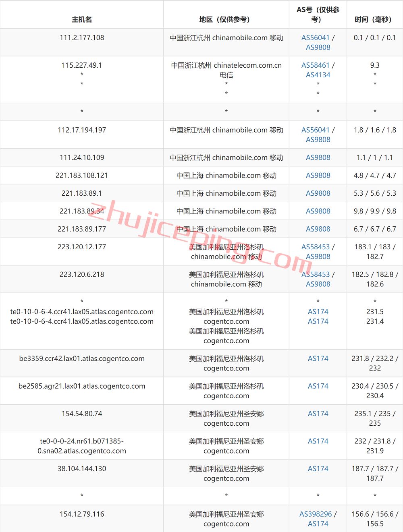This screenshot has width=403, height=532.
Task: Click the AS58461 link
Action: [x=316, y=65]
